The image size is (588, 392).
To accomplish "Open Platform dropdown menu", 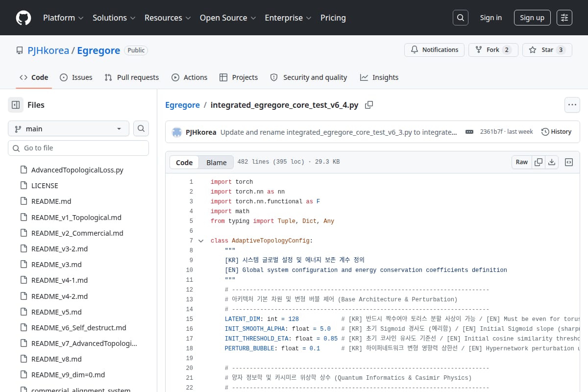I will [63, 18].
